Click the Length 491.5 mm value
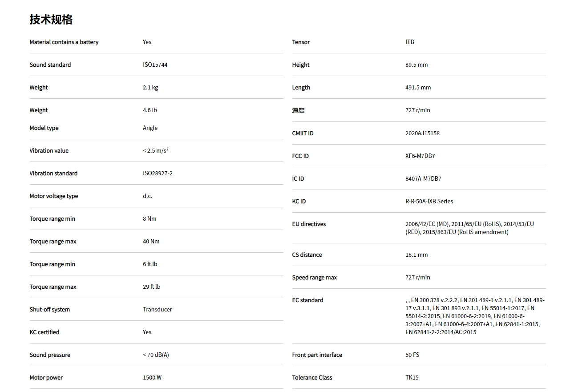 (418, 88)
